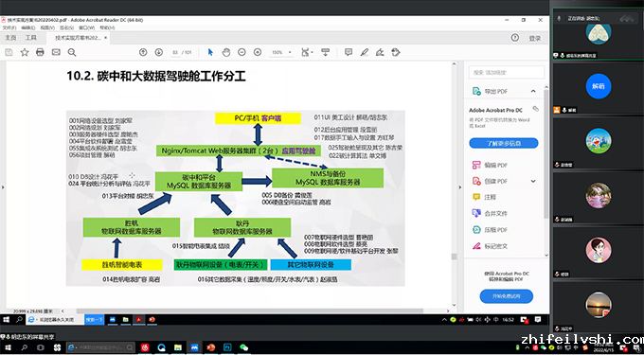Activate the hand pan tool
The height and width of the screenshot is (355, 644).
click(x=226, y=52)
